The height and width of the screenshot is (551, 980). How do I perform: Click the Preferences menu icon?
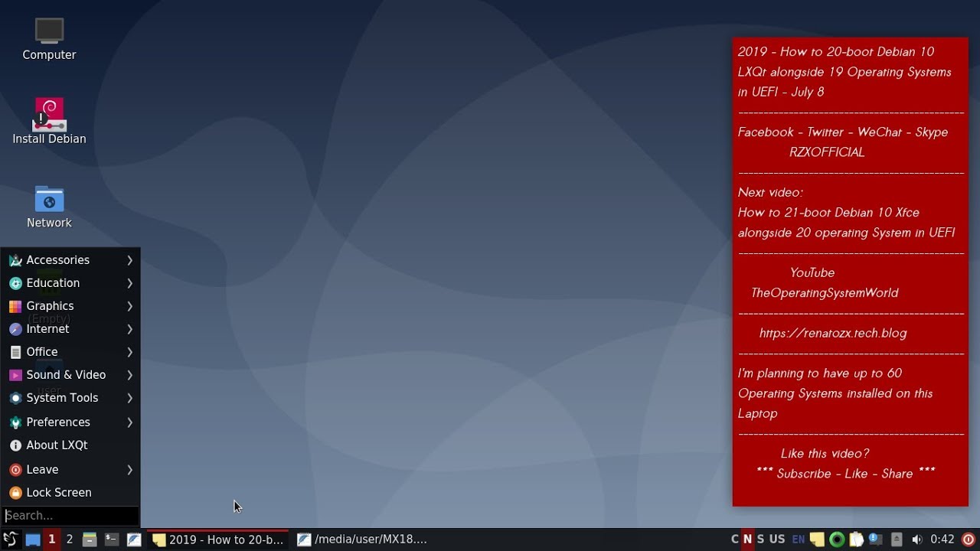pos(15,422)
